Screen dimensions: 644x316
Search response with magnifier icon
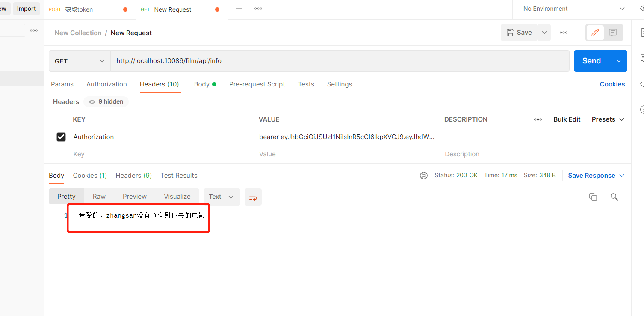(x=614, y=197)
